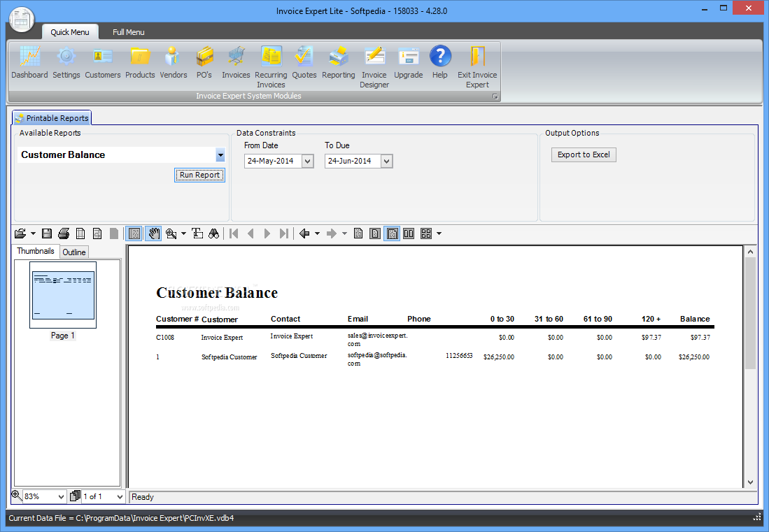This screenshot has height=532, width=769.
Task: Go to the last page of the report
Action: click(284, 233)
